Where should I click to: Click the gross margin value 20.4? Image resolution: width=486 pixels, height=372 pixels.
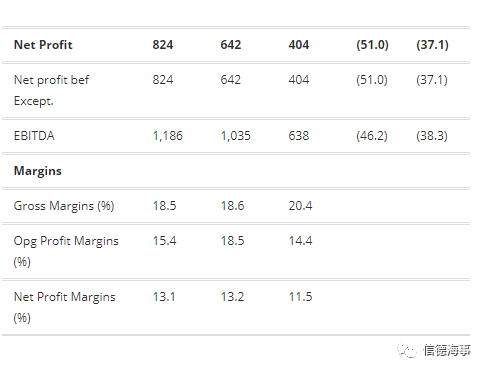300,206
